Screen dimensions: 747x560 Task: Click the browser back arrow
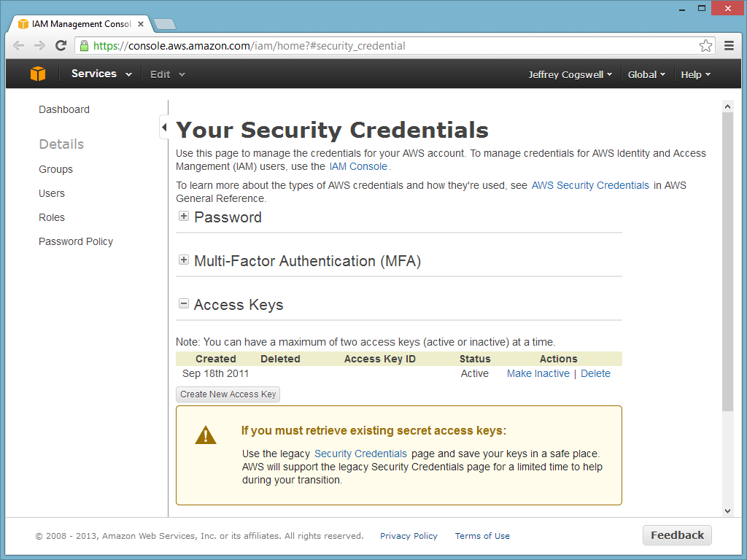point(19,45)
